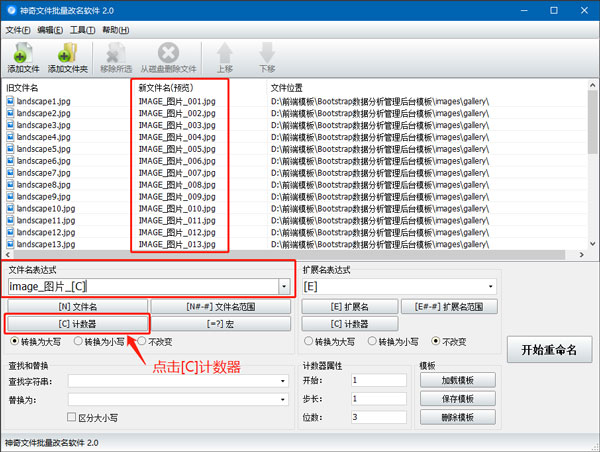Open the Help menu
The height and width of the screenshot is (452, 600).
(x=116, y=30)
